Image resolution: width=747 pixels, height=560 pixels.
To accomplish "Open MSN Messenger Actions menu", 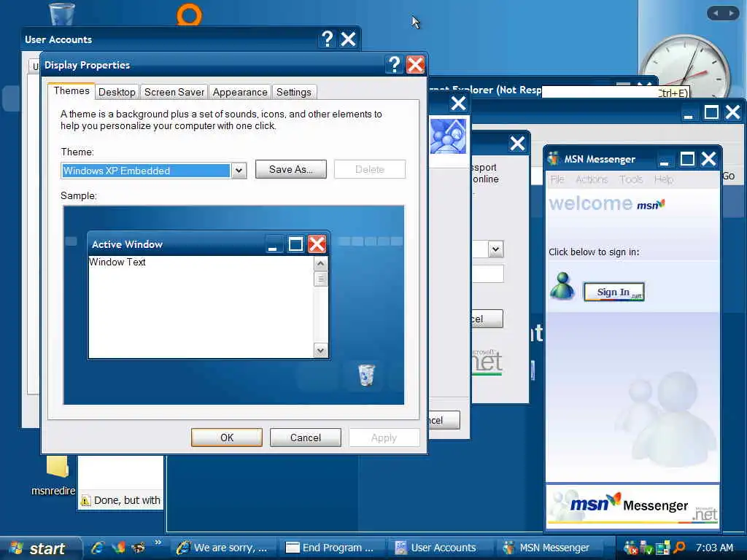I will 592,179.
